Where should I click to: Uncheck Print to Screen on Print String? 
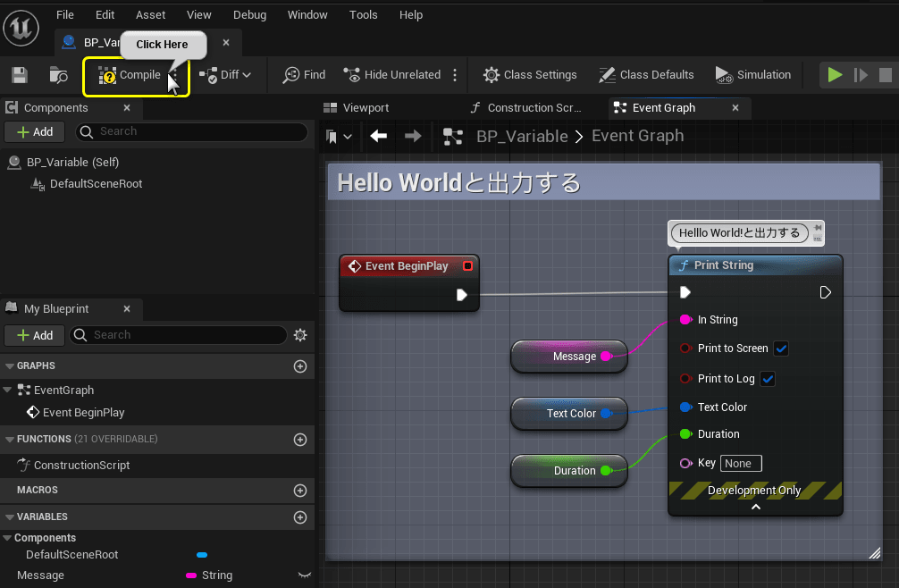(x=781, y=349)
